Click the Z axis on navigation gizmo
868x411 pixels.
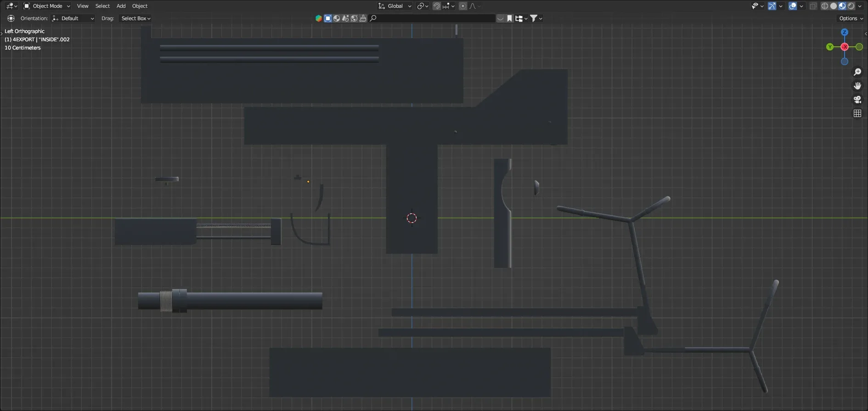[x=844, y=32]
